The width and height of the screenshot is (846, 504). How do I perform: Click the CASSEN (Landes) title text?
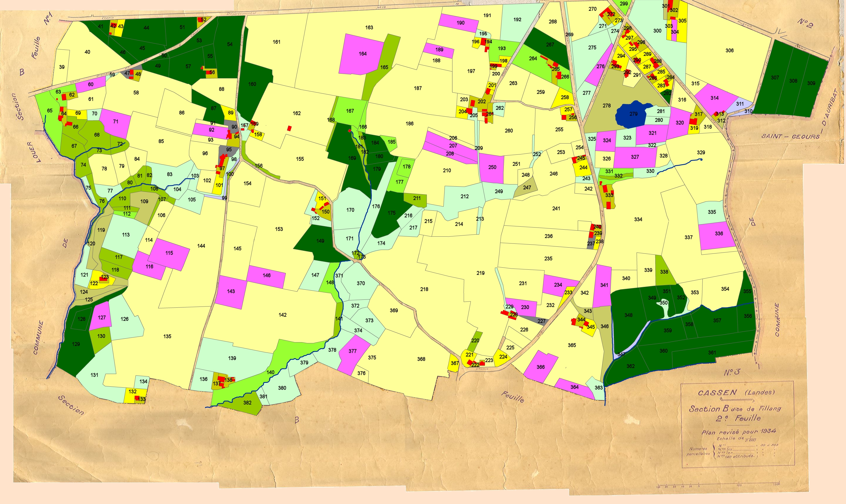[x=736, y=393]
